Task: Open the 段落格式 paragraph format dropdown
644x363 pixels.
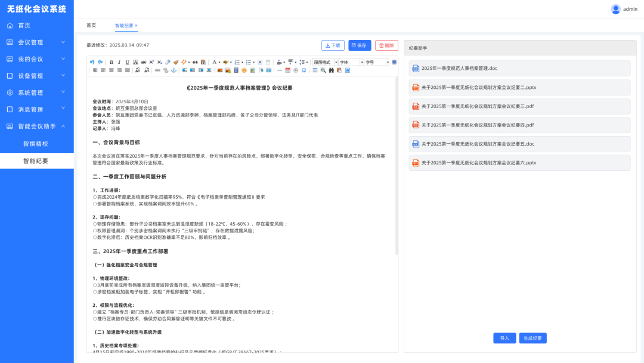Action: tap(325, 62)
